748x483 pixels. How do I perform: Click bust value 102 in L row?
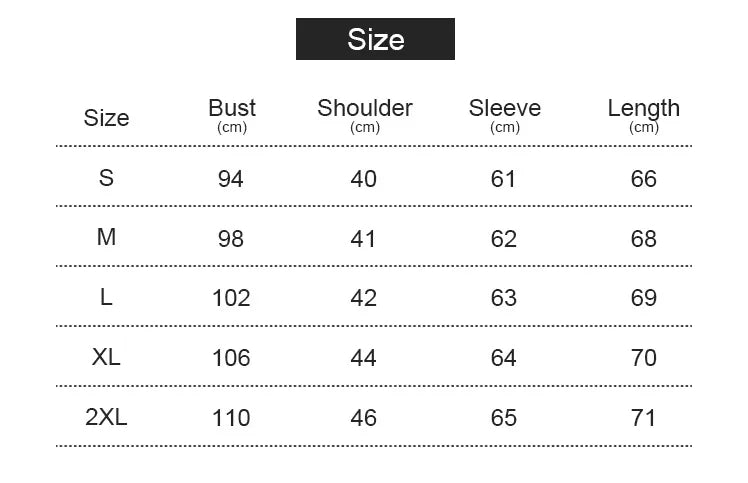(x=231, y=298)
